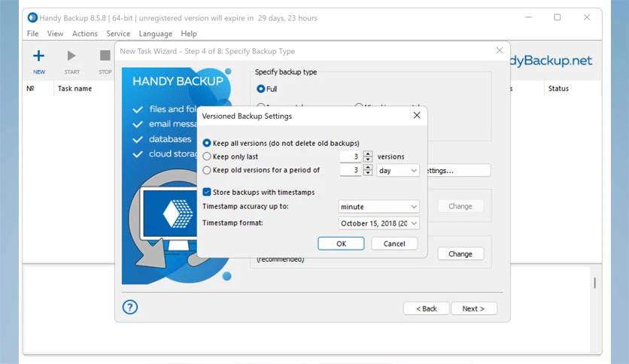Maximize the Handy Backup window

(558, 17)
